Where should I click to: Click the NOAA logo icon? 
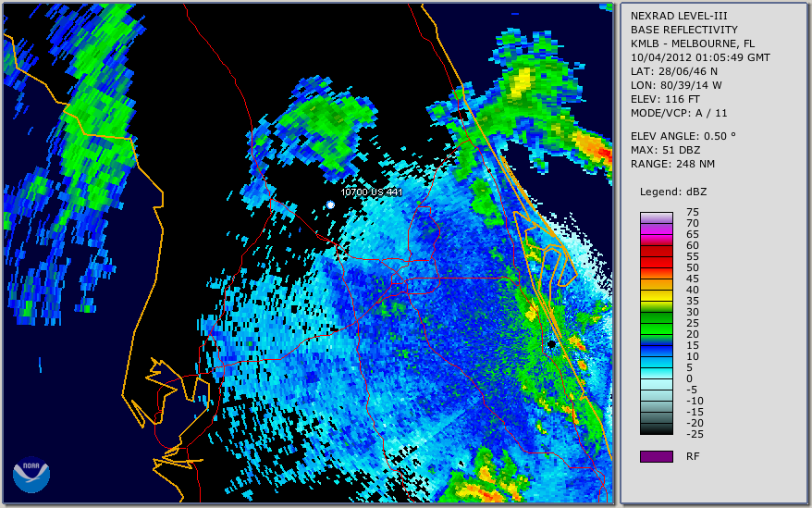tap(31, 475)
